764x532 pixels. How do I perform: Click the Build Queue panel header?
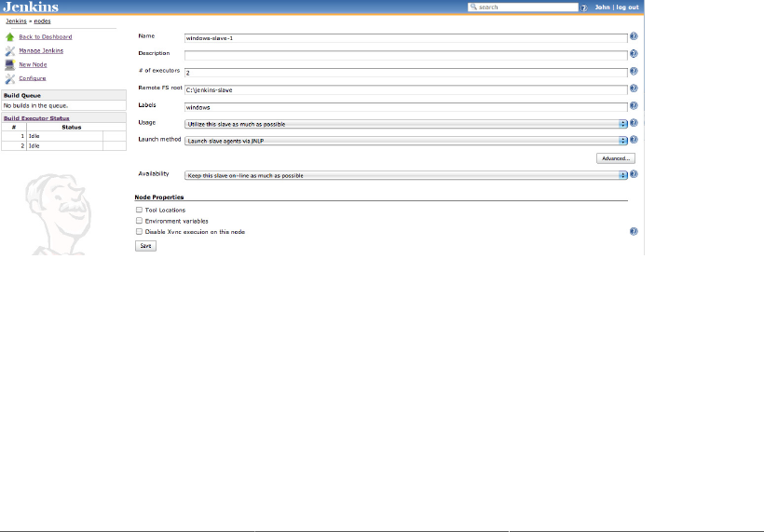[64, 95]
